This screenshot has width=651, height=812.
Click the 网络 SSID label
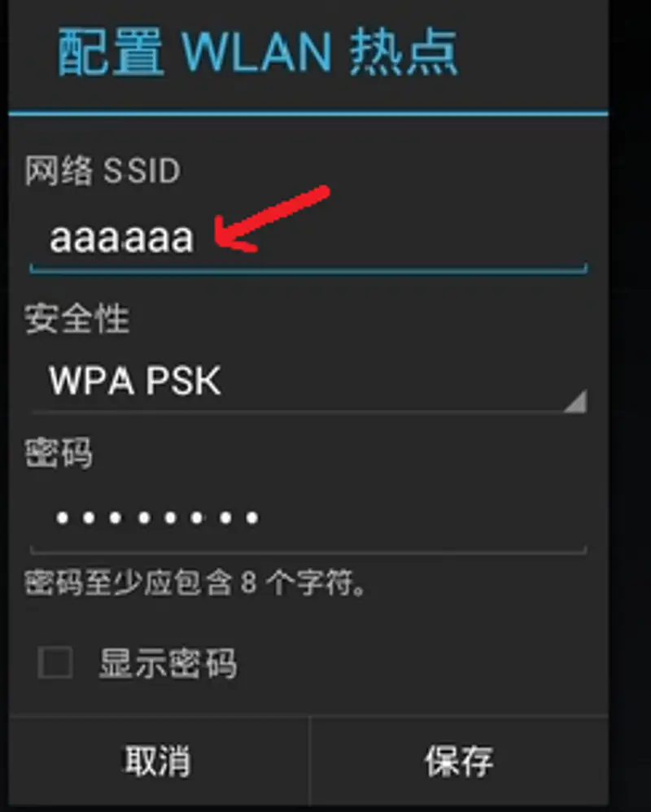(x=103, y=170)
